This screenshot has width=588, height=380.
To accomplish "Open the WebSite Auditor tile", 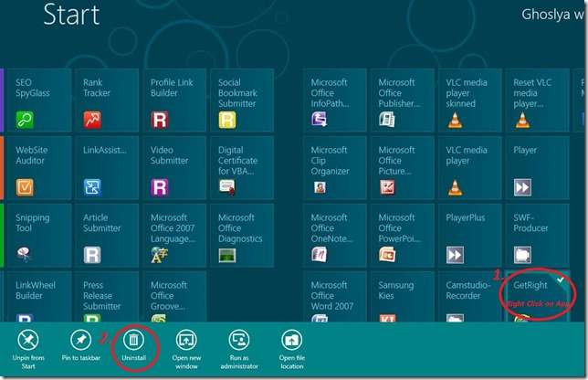I will pos(39,168).
